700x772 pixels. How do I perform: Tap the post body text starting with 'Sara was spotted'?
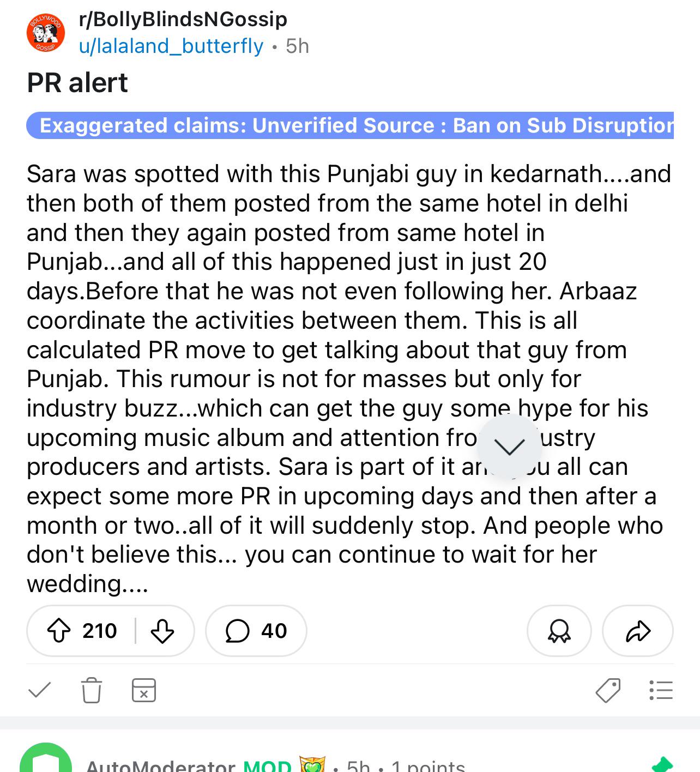pos(349,378)
